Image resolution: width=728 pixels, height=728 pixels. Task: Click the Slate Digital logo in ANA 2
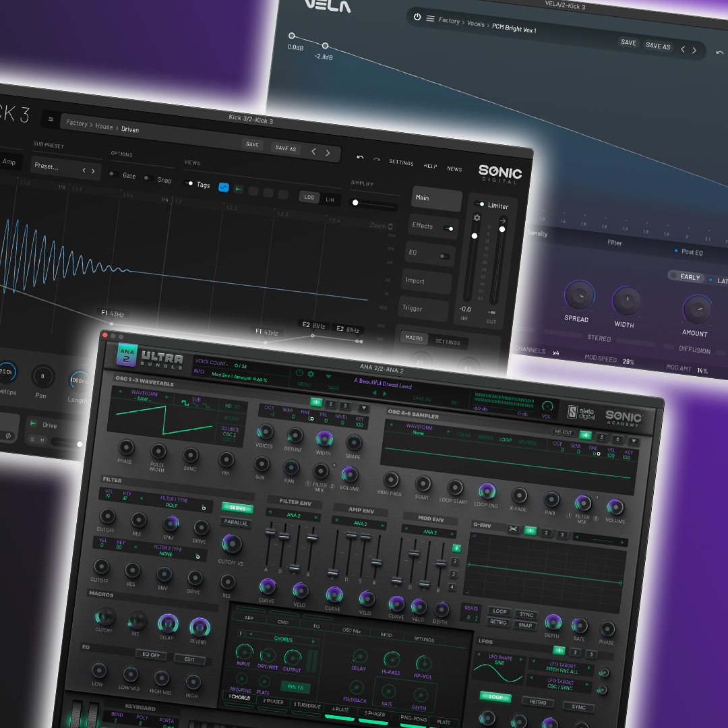click(581, 413)
